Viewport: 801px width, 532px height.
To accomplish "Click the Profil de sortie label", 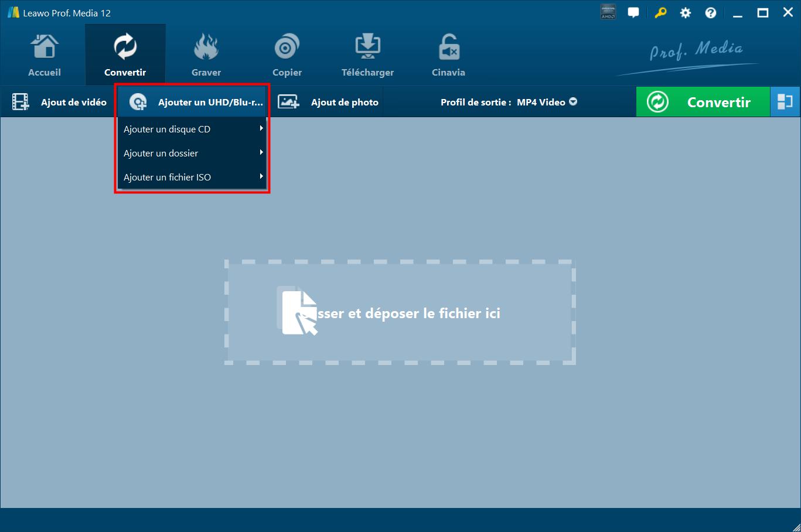I will (x=476, y=102).
